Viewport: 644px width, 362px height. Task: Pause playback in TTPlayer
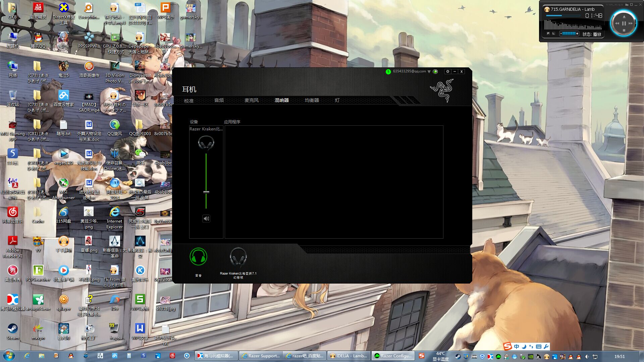click(624, 23)
